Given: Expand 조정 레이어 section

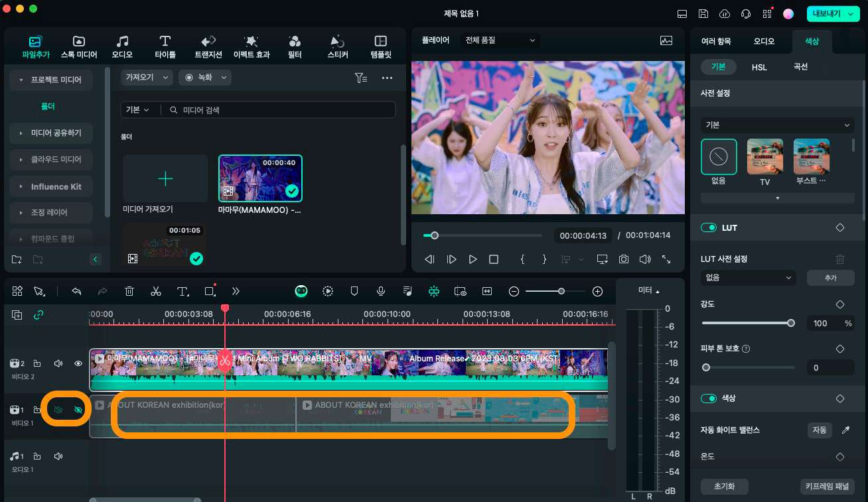Looking at the screenshot, I should 51,213.
